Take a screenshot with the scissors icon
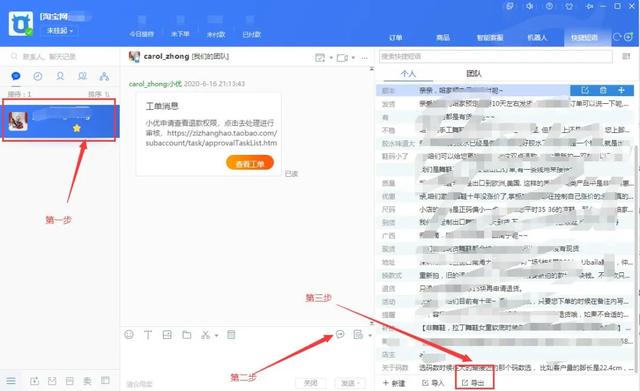640x391 pixels. [205, 335]
